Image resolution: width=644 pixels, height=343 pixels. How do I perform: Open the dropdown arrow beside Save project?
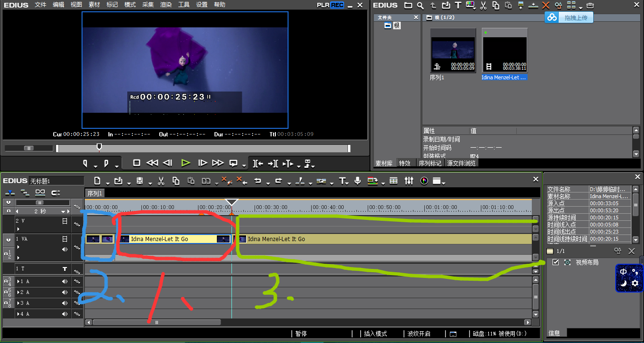150,183
